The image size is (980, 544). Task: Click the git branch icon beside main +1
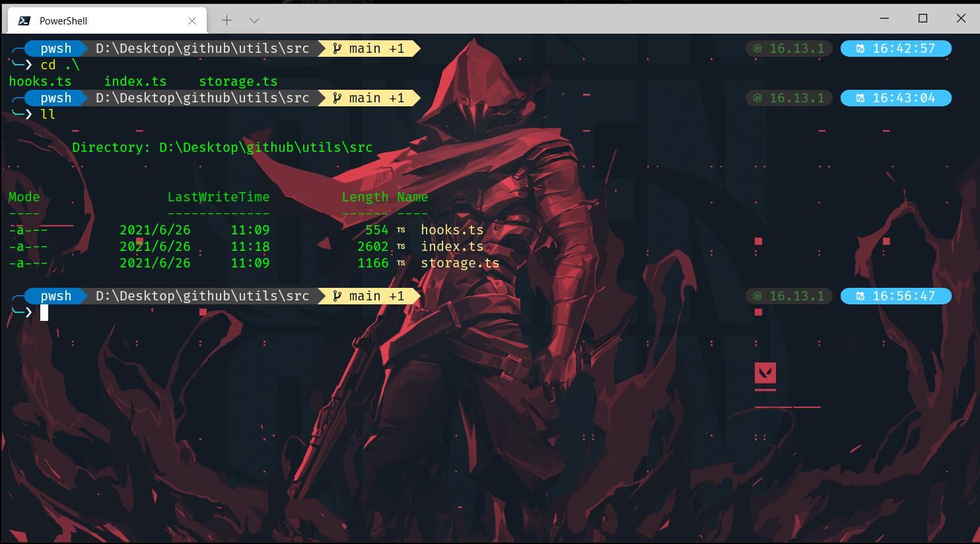click(337, 296)
